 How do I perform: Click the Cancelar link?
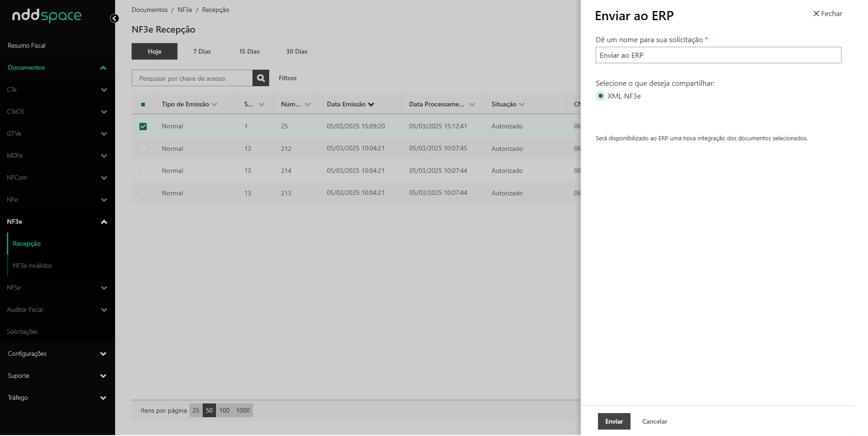point(654,421)
